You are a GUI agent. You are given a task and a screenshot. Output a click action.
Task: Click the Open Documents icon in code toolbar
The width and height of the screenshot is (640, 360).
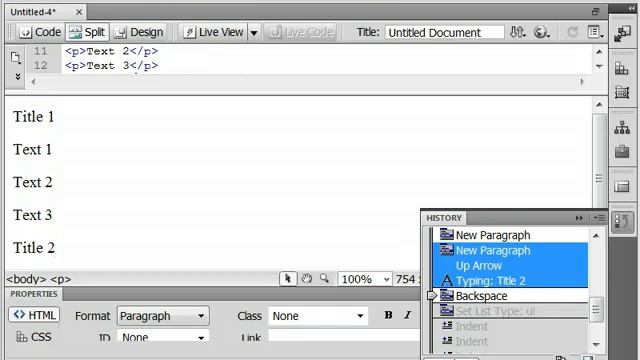click(x=16, y=58)
